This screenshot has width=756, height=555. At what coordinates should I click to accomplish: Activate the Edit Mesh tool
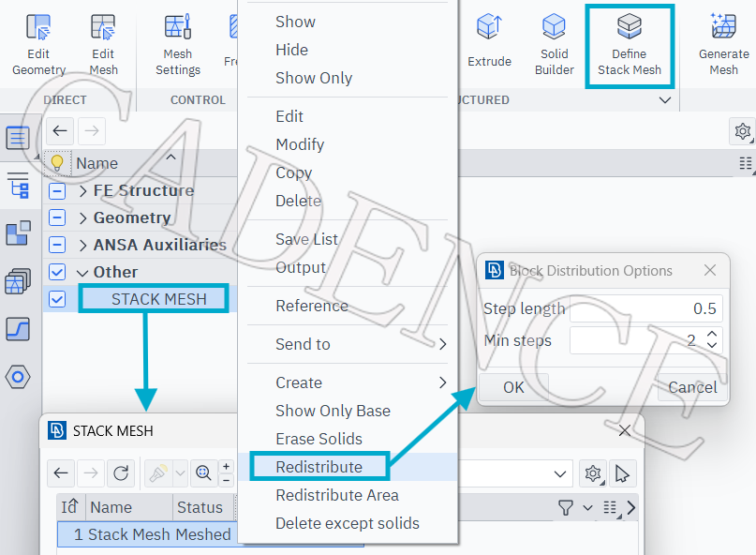click(103, 46)
